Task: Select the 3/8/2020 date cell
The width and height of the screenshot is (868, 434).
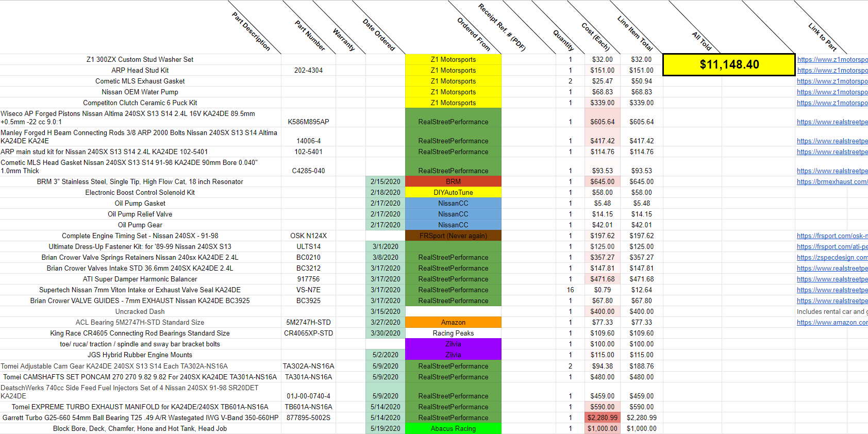Action: [x=386, y=258]
